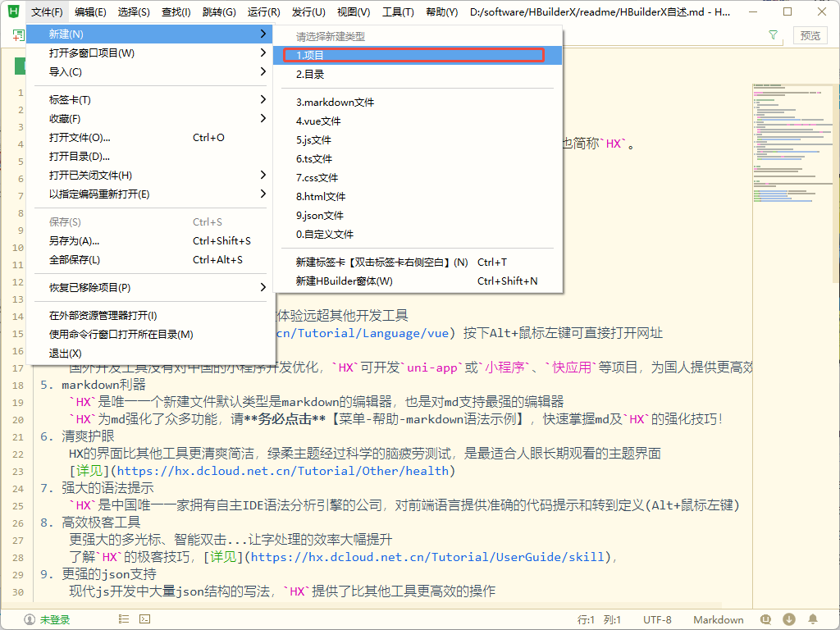This screenshot has height=630, width=840.
Task: Click line number 25 in the gutter
Action: pyautogui.click(x=18, y=505)
